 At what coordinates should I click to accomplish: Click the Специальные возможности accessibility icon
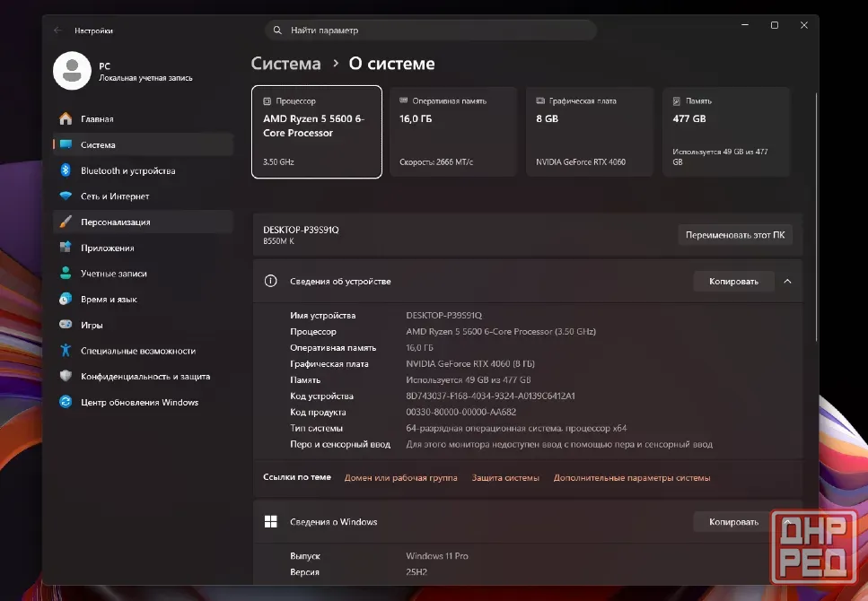66,351
